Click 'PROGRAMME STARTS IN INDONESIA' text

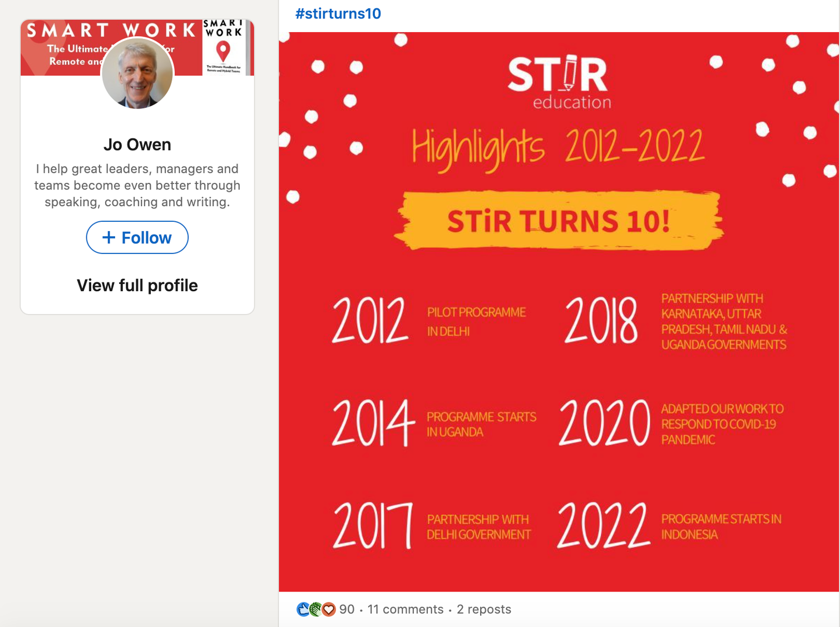721,526
